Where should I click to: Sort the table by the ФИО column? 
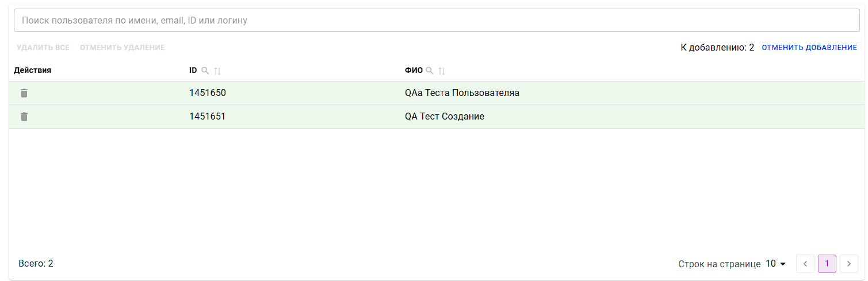pyautogui.click(x=442, y=71)
